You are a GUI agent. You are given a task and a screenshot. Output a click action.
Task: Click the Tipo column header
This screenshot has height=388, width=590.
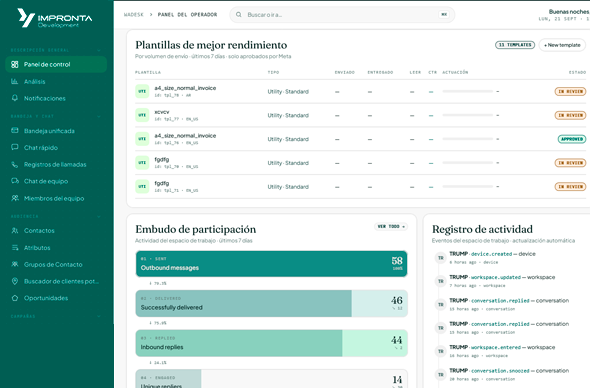(273, 72)
